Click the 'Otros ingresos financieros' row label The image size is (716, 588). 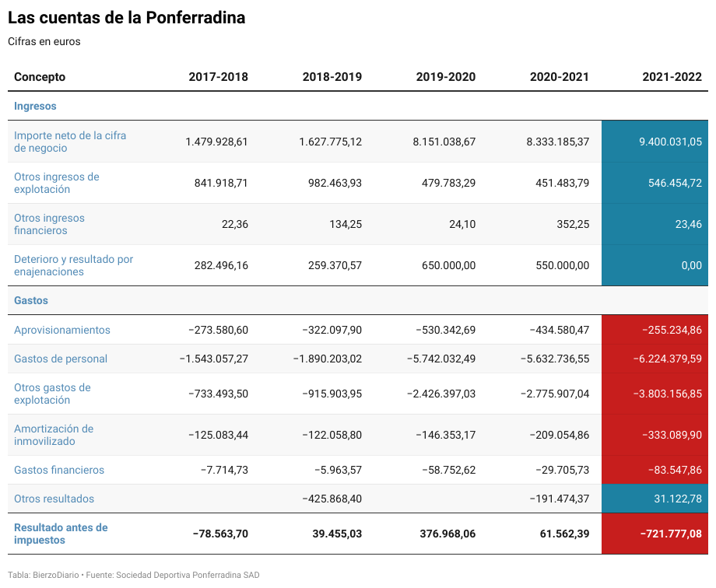pos(49,224)
